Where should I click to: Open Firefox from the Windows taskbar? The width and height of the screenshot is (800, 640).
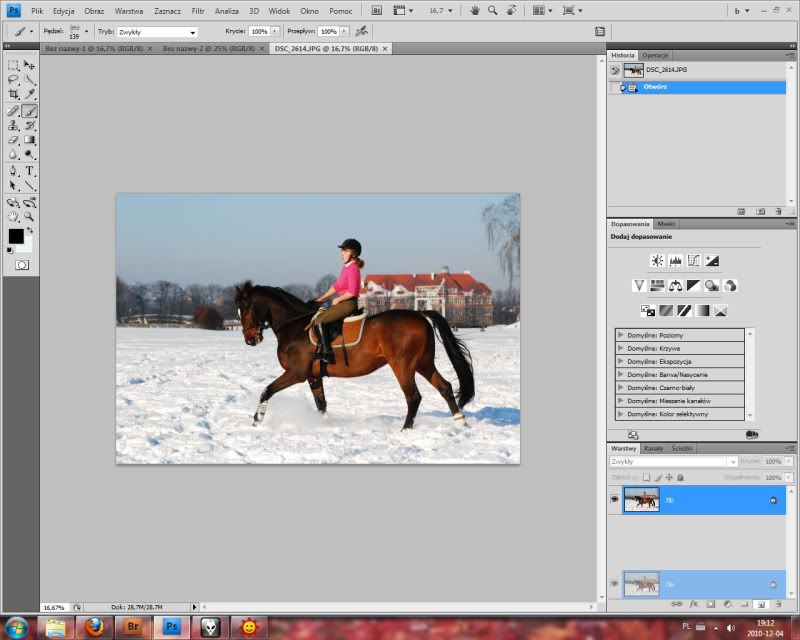point(94,627)
